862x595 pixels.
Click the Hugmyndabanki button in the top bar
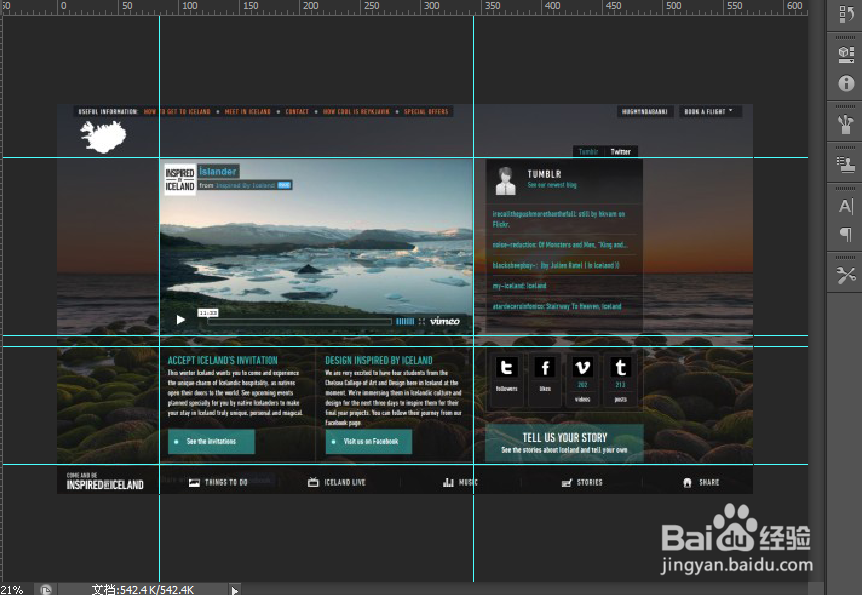point(645,112)
